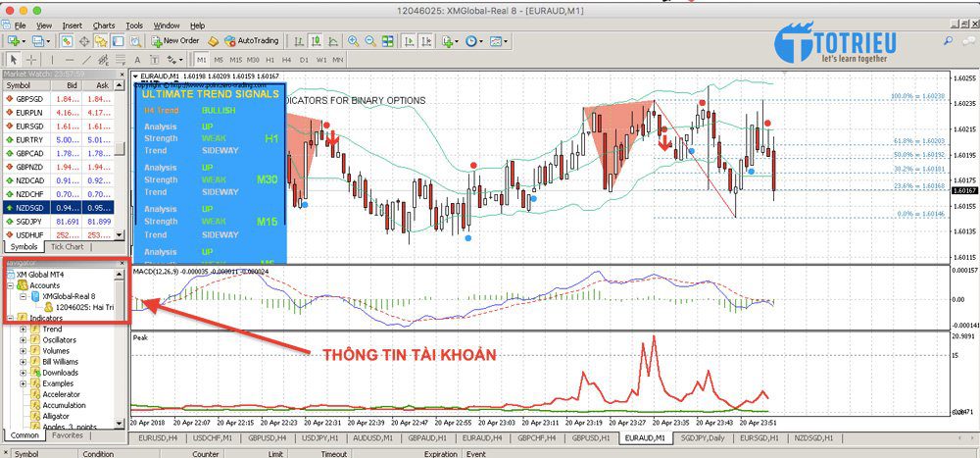Viewport: 980px width, 458px height.
Task: Open the File menu
Action: pos(20,25)
